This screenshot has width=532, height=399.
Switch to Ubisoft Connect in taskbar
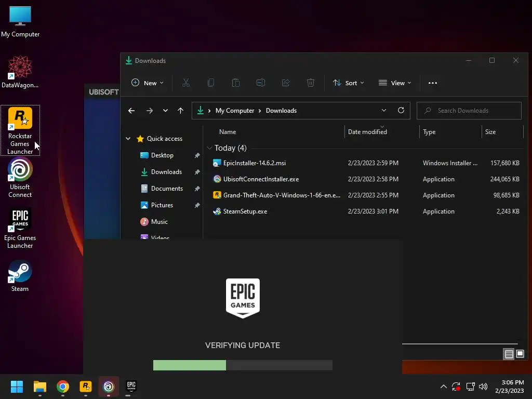[109, 387]
